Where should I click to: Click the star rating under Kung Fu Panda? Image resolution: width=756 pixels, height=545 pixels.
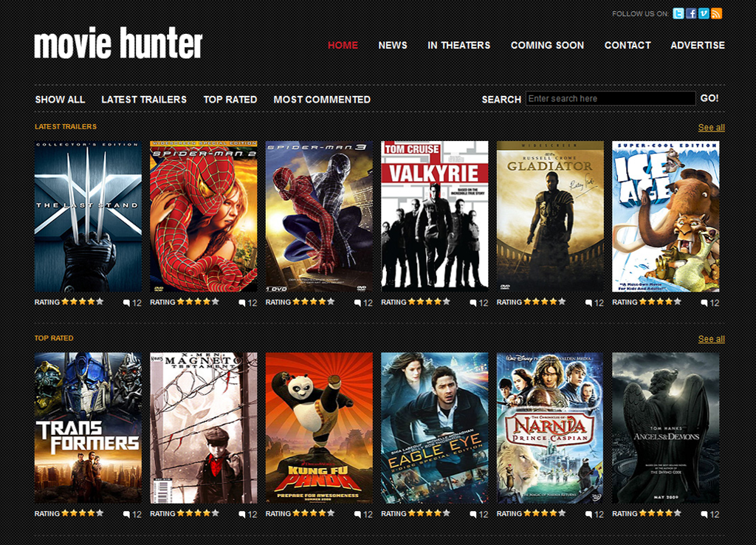pos(313,513)
